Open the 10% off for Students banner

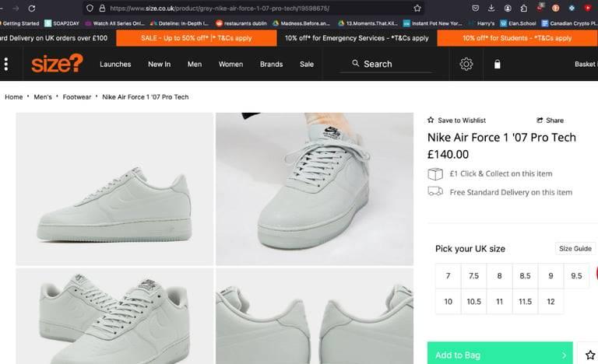tap(518, 38)
